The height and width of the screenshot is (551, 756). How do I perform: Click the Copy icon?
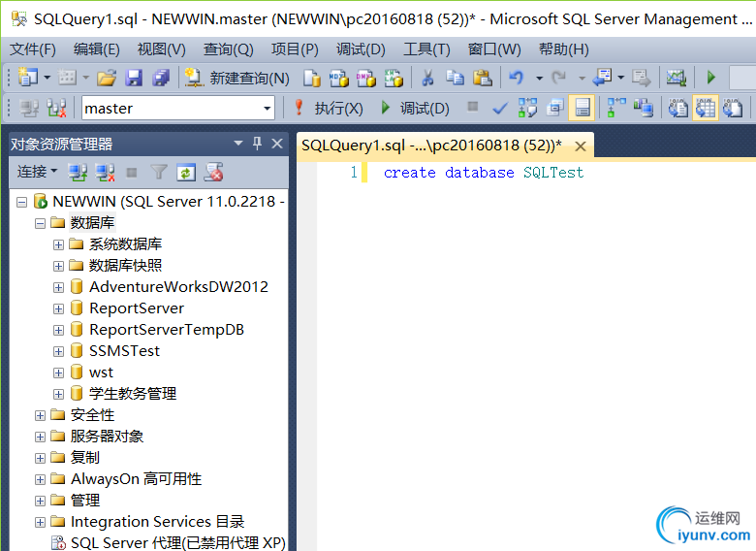pos(455,78)
